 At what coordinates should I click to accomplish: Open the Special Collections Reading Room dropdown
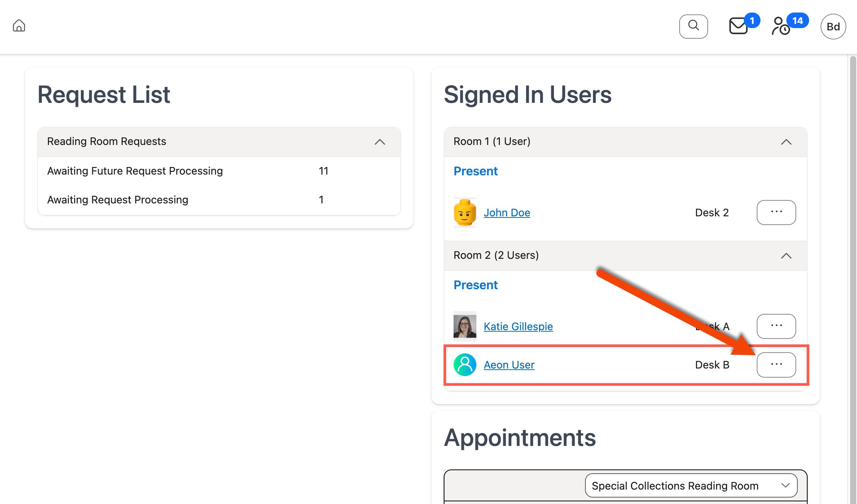tap(691, 485)
